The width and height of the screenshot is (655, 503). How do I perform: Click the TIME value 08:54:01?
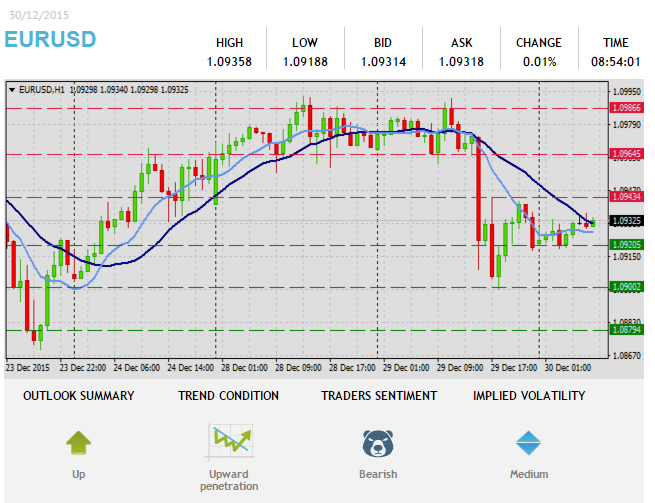616,62
